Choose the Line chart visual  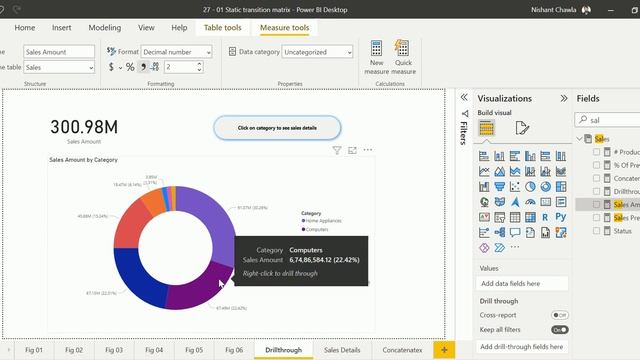coord(484,171)
